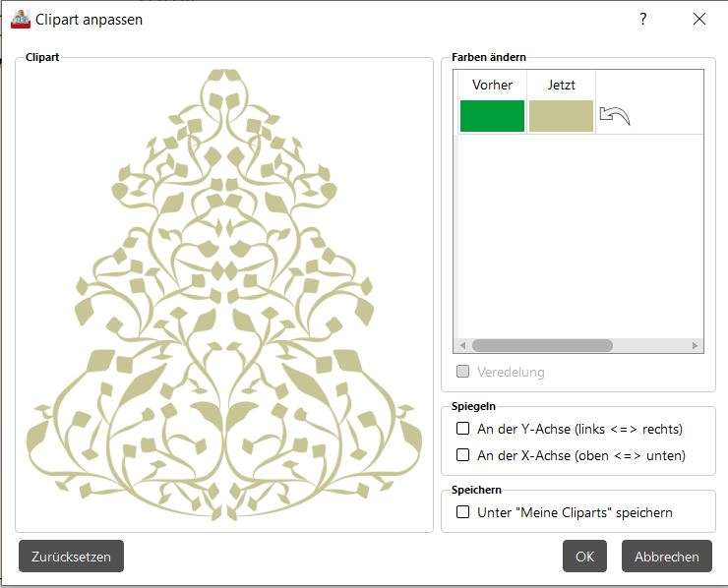Open the beige Jetzt color swatch

click(x=561, y=116)
